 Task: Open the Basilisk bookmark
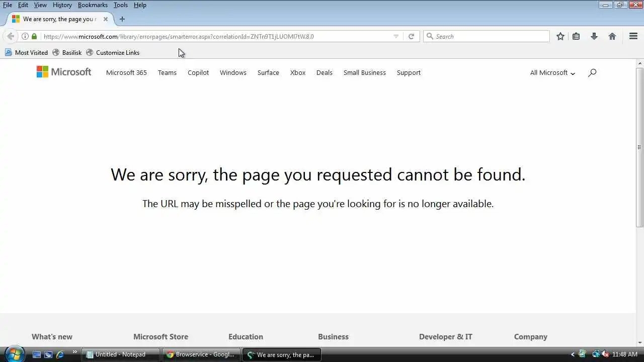pos(67,52)
